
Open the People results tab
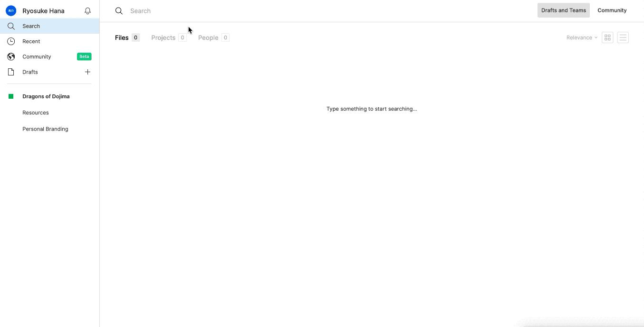208,37
